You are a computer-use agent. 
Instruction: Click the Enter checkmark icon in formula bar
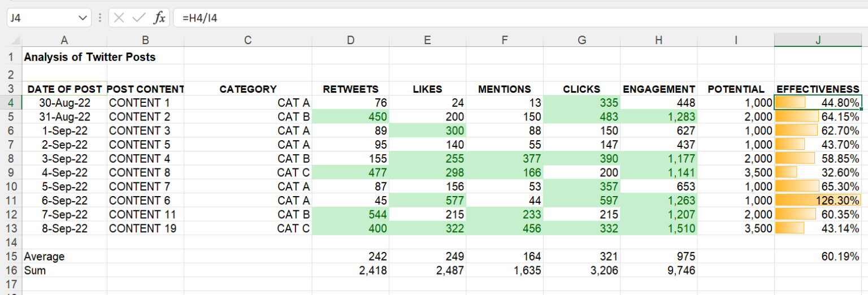pos(138,18)
